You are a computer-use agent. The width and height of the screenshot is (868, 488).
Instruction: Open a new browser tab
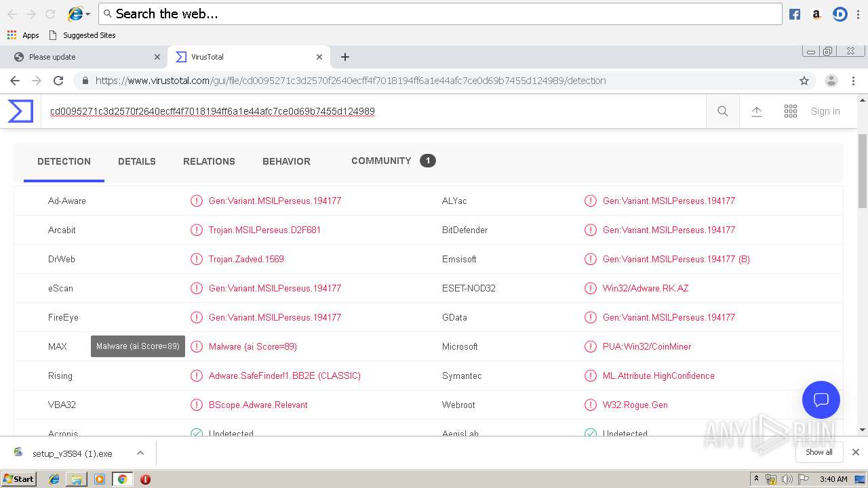pyautogui.click(x=345, y=57)
